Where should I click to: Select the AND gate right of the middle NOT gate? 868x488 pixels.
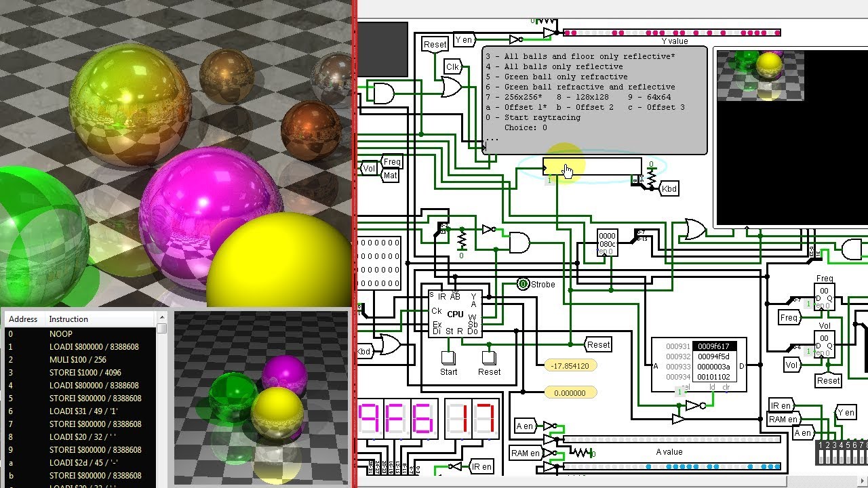519,242
